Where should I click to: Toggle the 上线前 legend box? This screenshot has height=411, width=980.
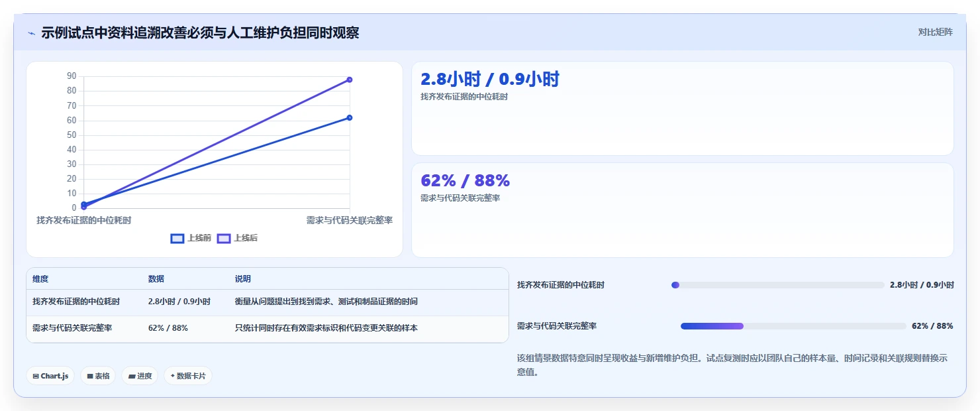point(177,239)
